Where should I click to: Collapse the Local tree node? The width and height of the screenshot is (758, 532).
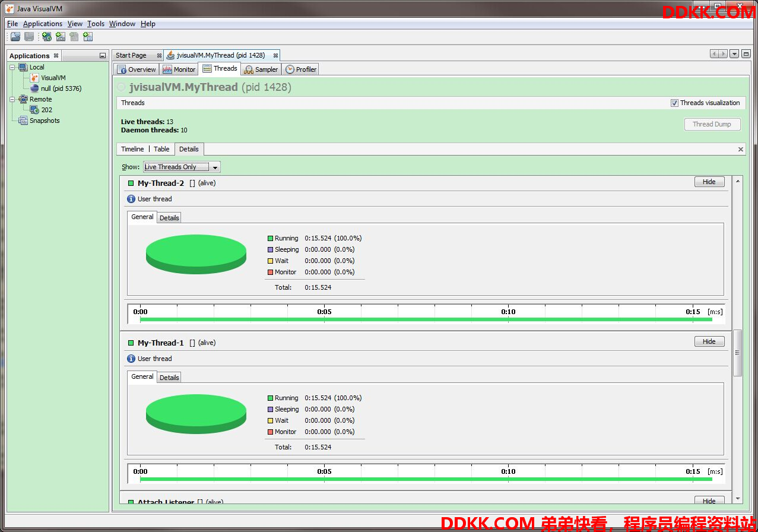[12, 67]
